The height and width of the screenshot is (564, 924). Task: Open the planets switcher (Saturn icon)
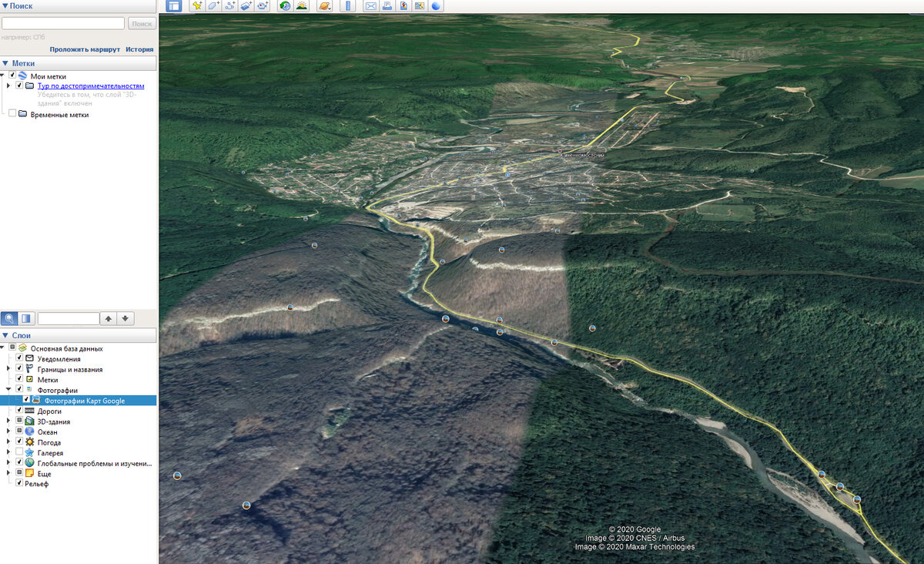326,5
